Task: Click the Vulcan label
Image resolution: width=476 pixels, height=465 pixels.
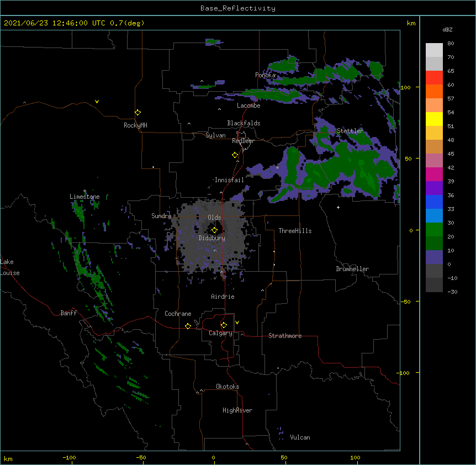Action: (300, 437)
